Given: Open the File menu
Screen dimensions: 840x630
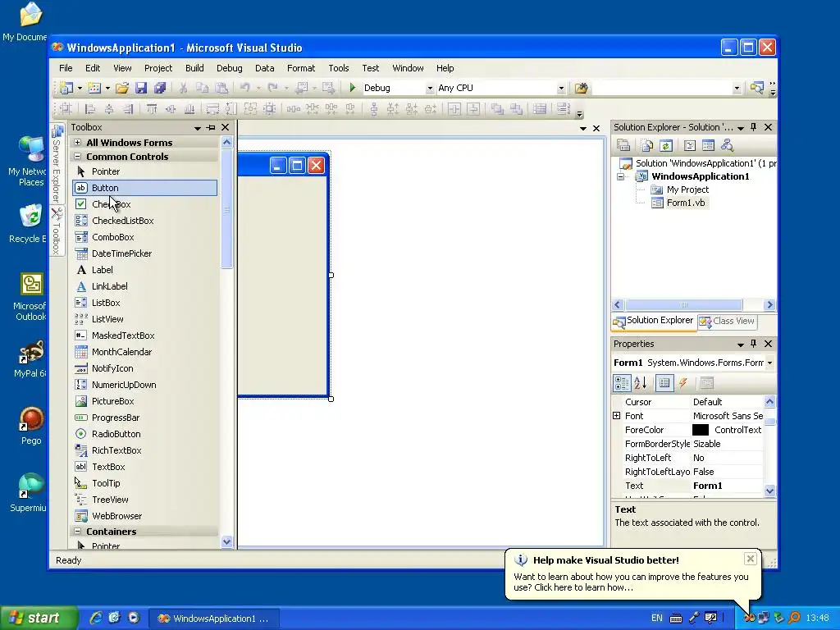Looking at the screenshot, I should [66, 68].
